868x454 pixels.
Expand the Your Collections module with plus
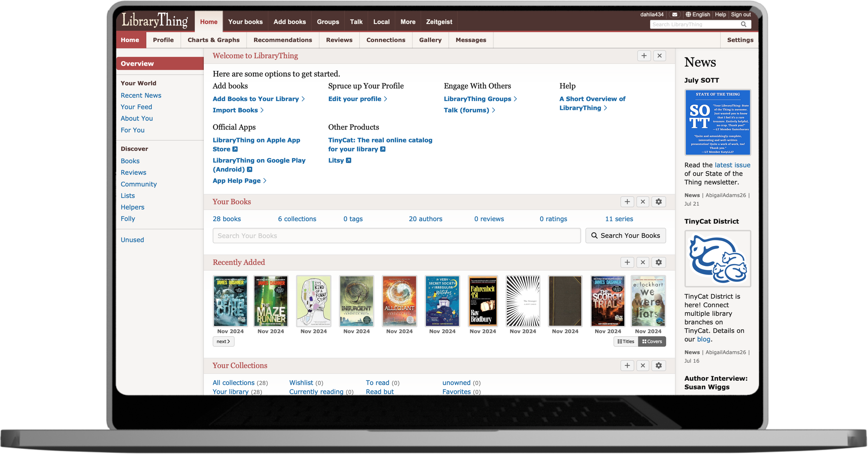click(x=627, y=365)
